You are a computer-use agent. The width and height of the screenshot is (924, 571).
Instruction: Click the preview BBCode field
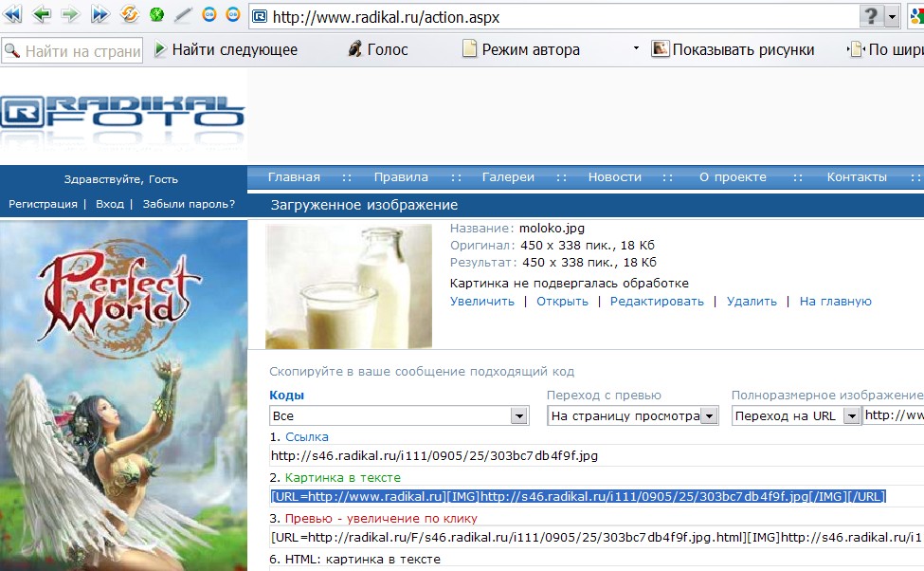596,538
